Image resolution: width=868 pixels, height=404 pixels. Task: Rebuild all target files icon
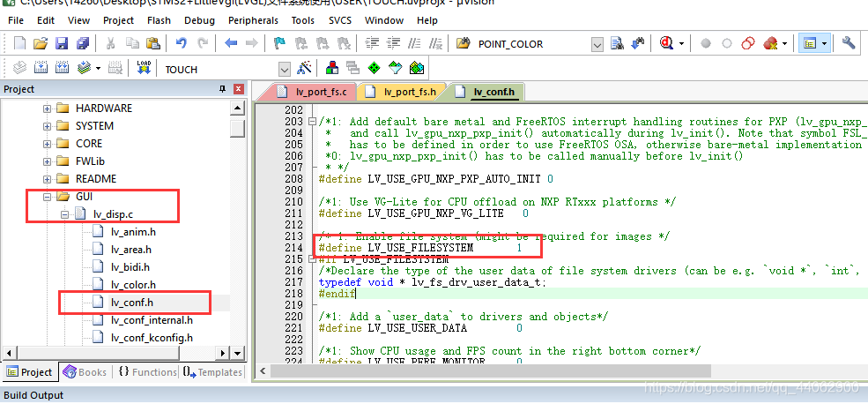[x=62, y=68]
